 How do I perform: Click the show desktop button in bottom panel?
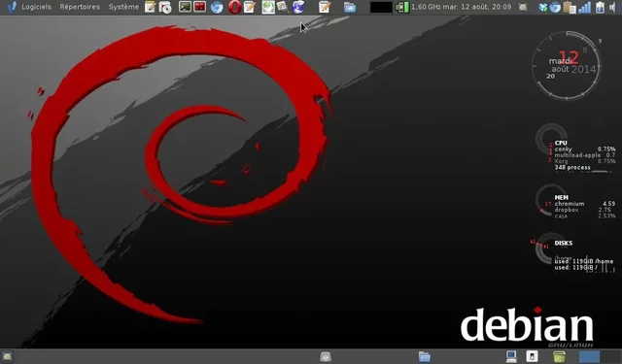coord(7,356)
